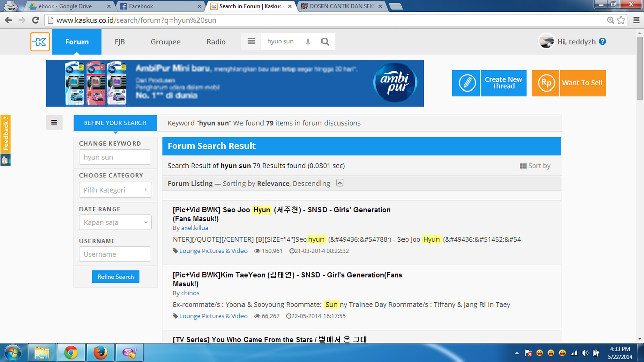Viewport: 644px width, 362px height.
Task: Click the 150,961 views count
Action: pyautogui.click(x=272, y=251)
